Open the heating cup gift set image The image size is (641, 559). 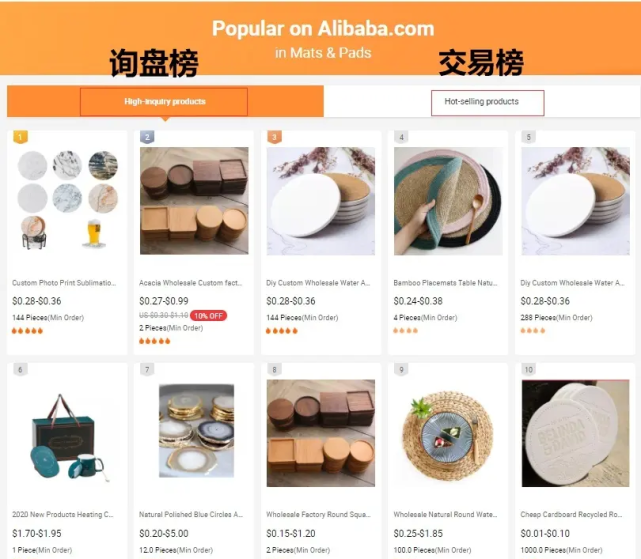[68, 436]
